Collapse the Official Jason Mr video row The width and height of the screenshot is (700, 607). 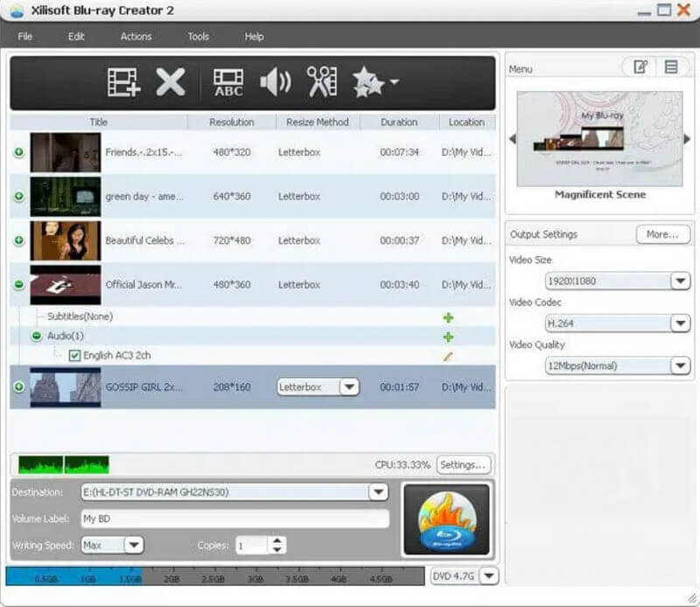point(18,284)
